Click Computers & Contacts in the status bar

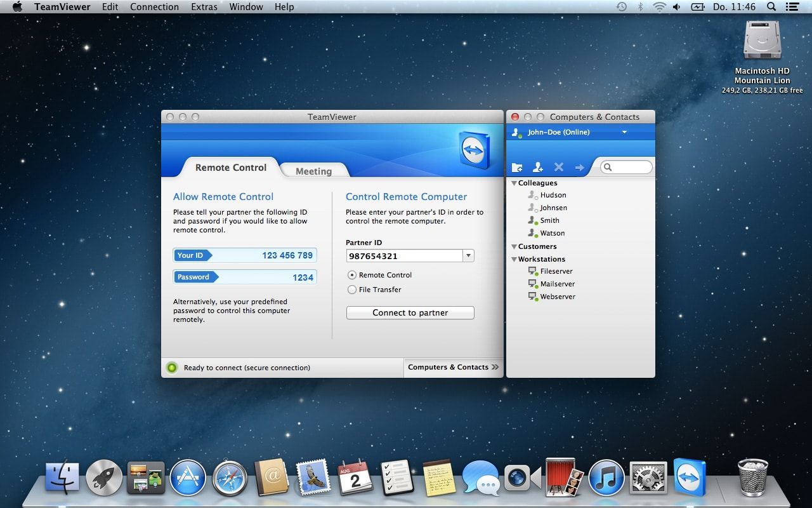[x=449, y=367]
